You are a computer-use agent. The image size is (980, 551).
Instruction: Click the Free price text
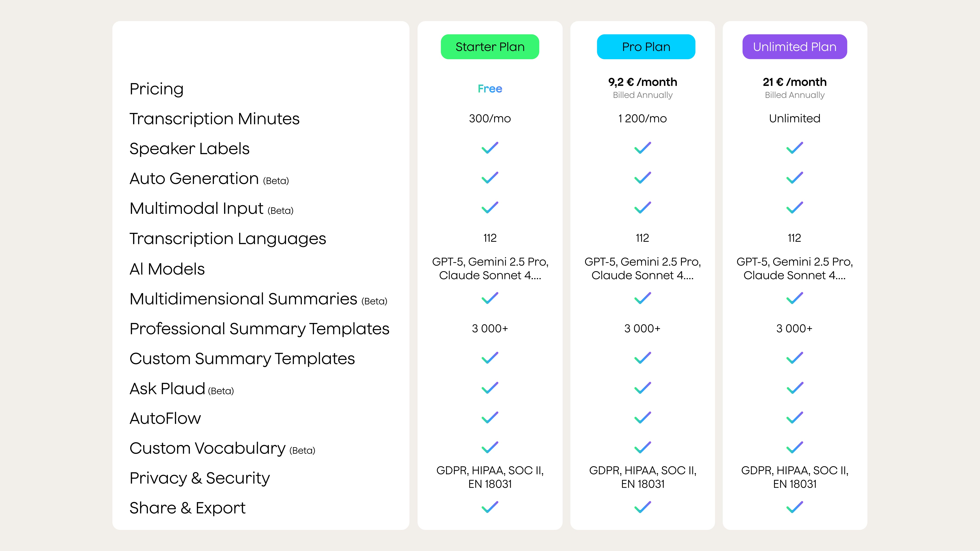click(x=490, y=89)
